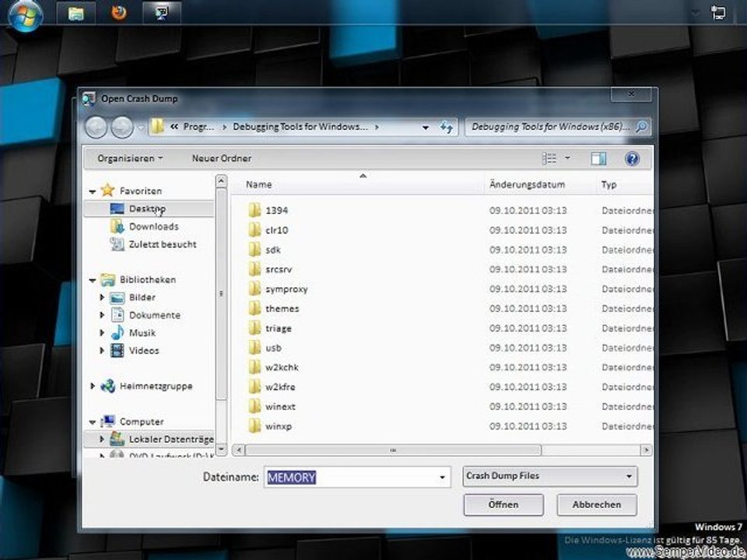Expand the Dokumente library
Viewport: 747px width, 560px height.
(x=102, y=315)
